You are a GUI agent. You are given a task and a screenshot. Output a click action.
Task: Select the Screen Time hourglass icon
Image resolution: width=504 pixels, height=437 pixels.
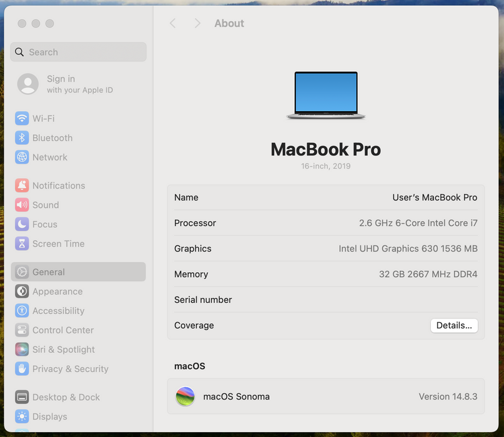click(x=22, y=243)
